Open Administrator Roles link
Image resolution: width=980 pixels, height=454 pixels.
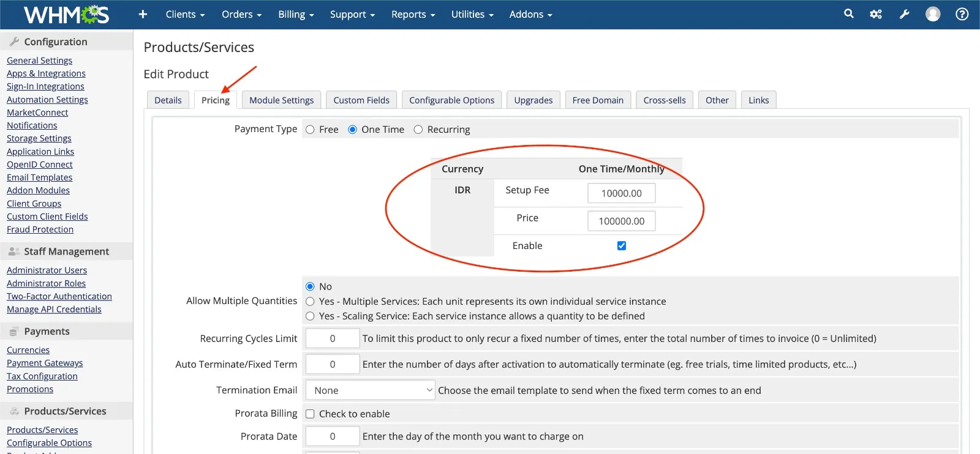coord(46,283)
